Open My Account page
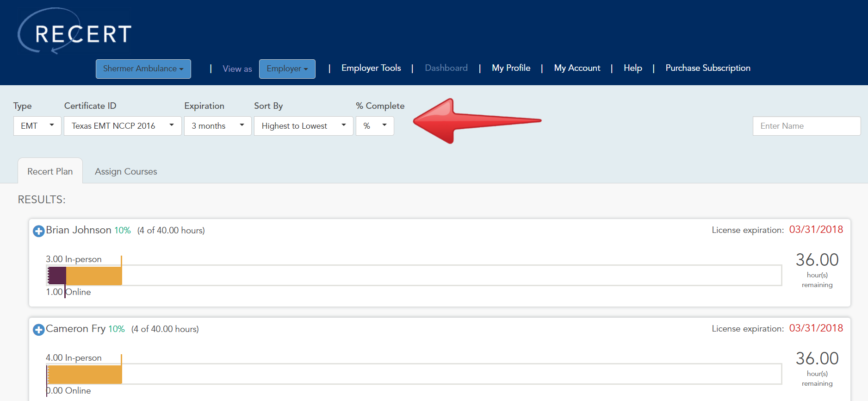 point(577,68)
